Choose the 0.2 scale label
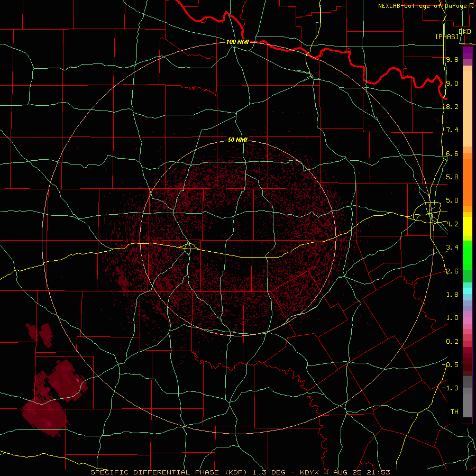This screenshot has height=476, width=476. click(x=452, y=342)
